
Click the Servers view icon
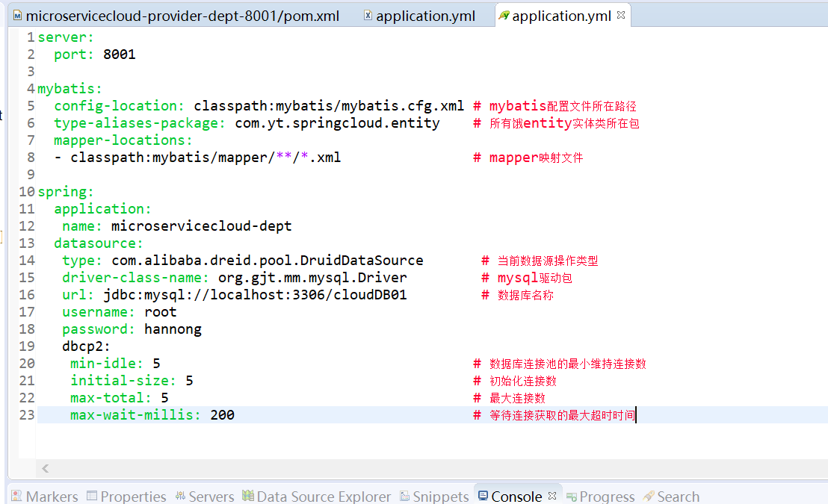pos(179,496)
